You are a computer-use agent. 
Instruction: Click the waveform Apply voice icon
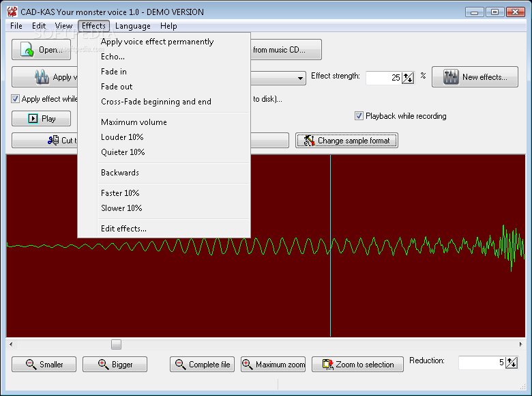tap(42, 77)
